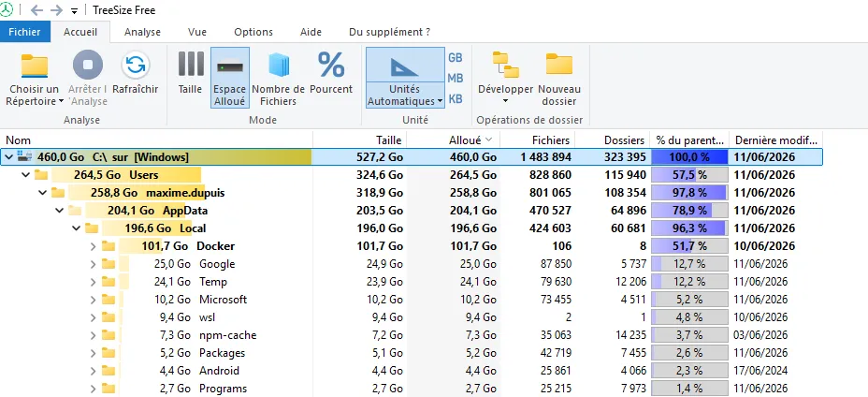Set units to MB
Image resolution: width=868 pixels, height=397 pixels.
click(x=455, y=78)
